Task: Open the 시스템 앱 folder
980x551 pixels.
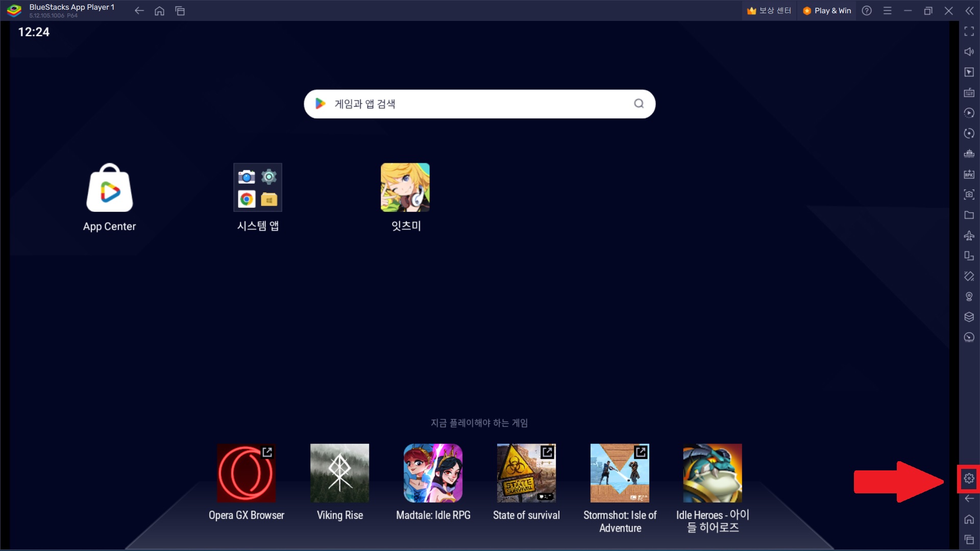Action: (x=258, y=187)
